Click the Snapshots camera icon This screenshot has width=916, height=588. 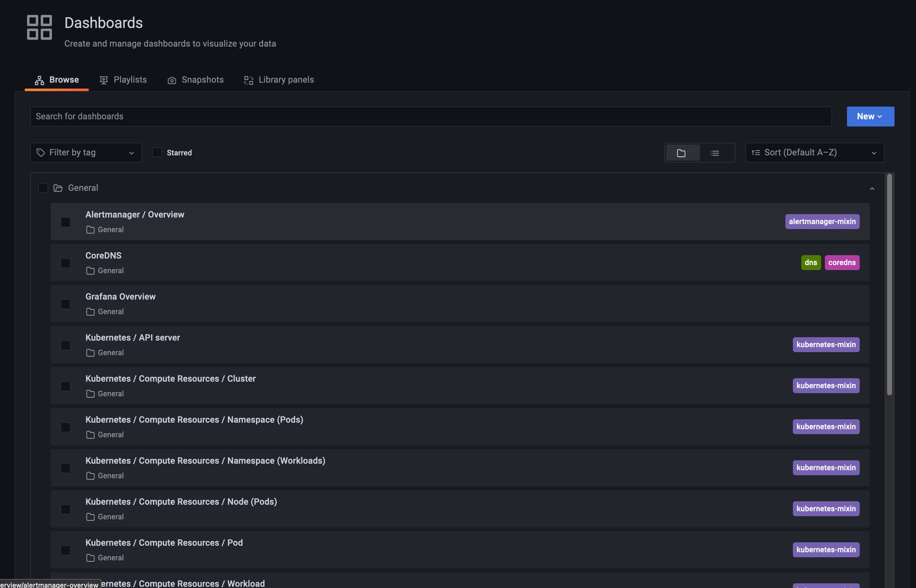pos(172,80)
